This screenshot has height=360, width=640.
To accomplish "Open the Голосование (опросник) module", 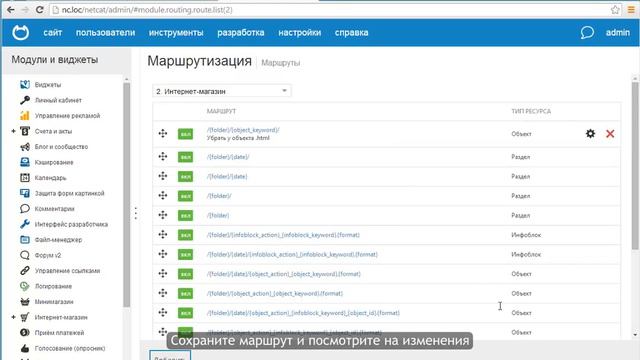I will 70,348.
